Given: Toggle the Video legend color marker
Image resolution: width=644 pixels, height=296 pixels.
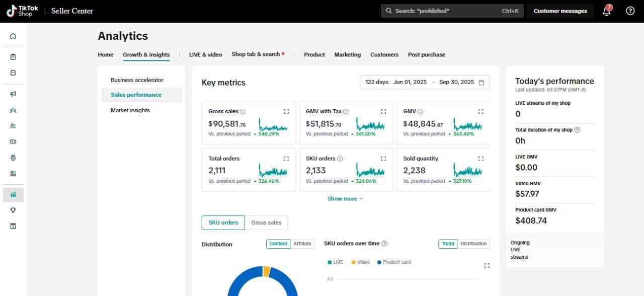Looking at the screenshot, I should point(354,262).
